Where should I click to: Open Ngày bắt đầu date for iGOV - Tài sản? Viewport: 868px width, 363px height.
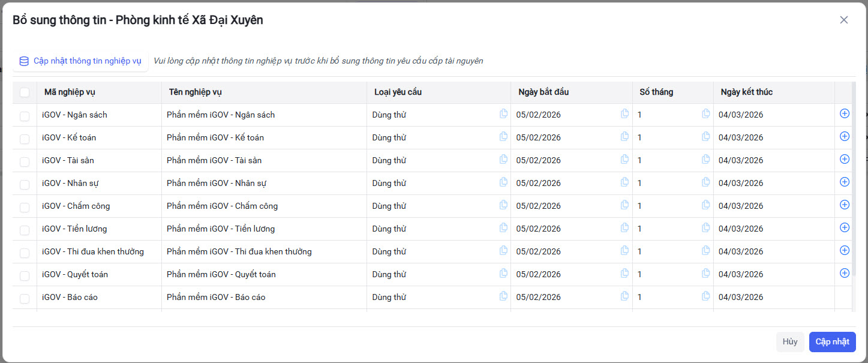564,160
